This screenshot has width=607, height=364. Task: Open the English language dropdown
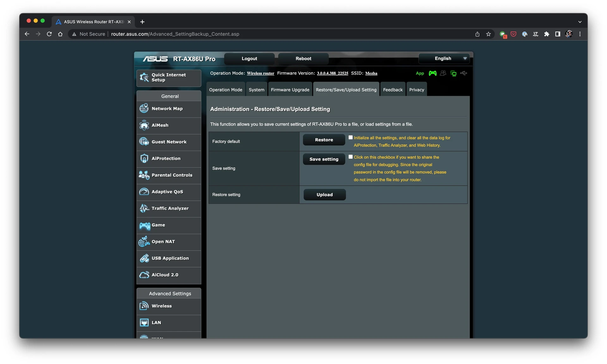tap(444, 58)
